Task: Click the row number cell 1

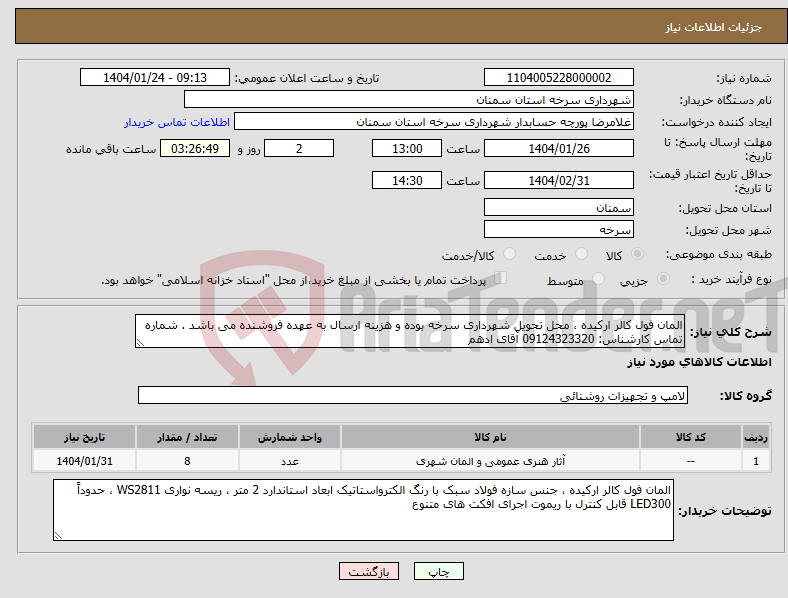Action: [756, 461]
